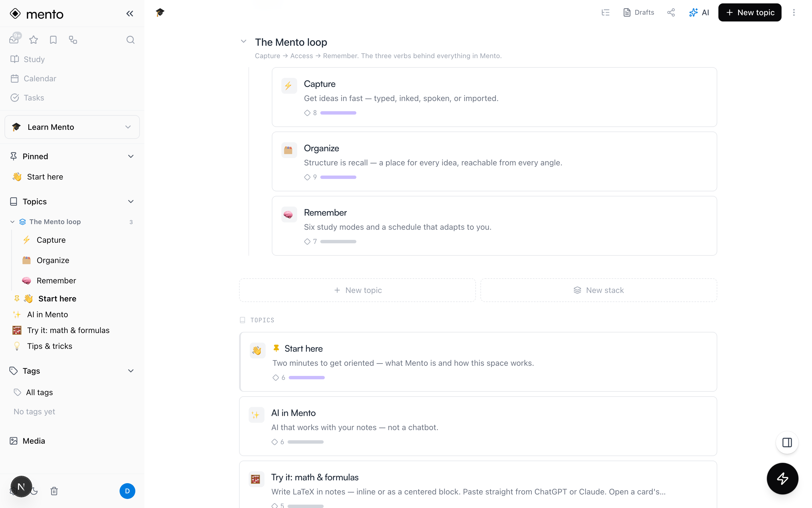Click the black New topic button
The width and height of the screenshot is (812, 508).
click(750, 12)
